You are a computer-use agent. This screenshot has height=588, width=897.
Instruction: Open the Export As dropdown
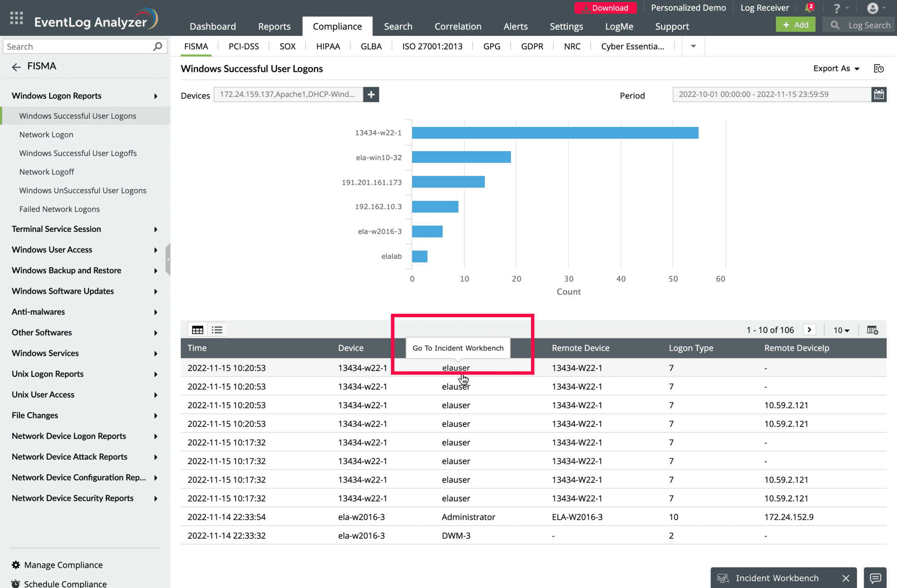pyautogui.click(x=836, y=69)
